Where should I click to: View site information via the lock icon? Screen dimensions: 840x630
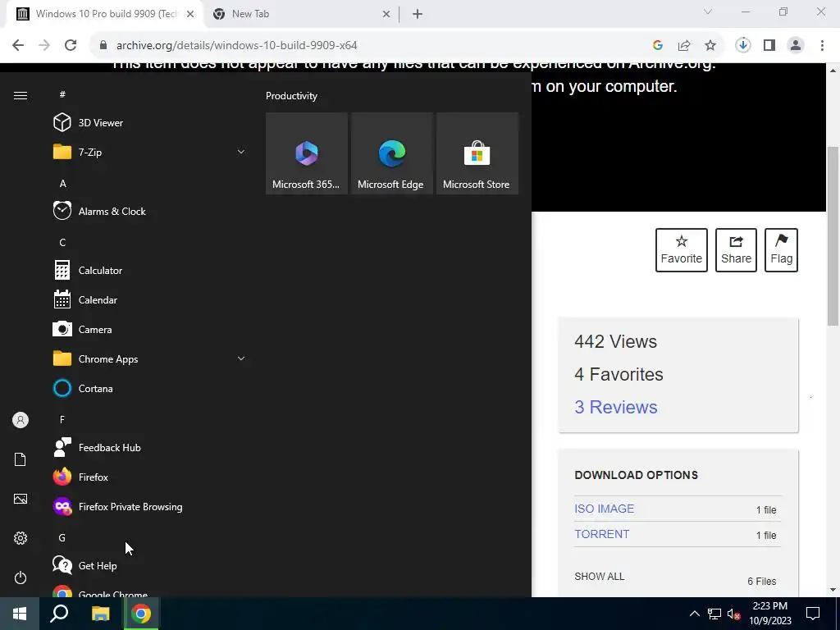click(103, 45)
